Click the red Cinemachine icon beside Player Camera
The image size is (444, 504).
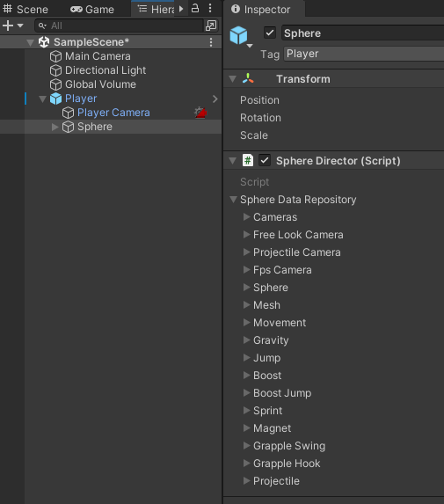pos(200,113)
